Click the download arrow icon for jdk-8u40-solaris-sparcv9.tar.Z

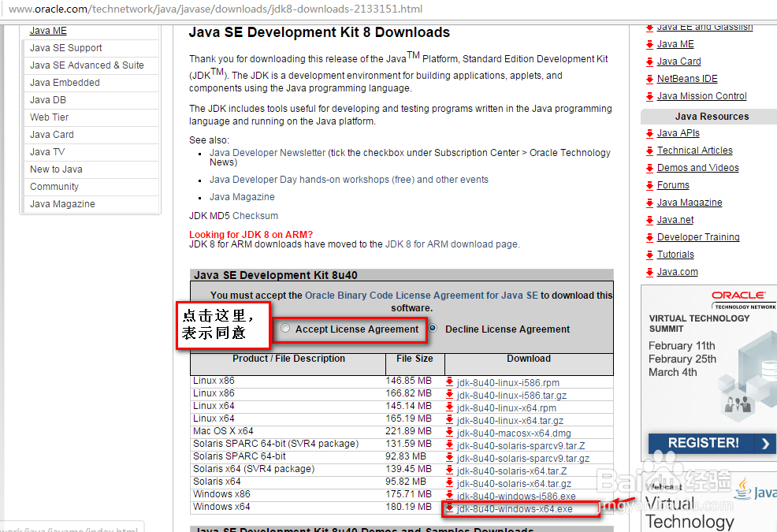(x=449, y=445)
